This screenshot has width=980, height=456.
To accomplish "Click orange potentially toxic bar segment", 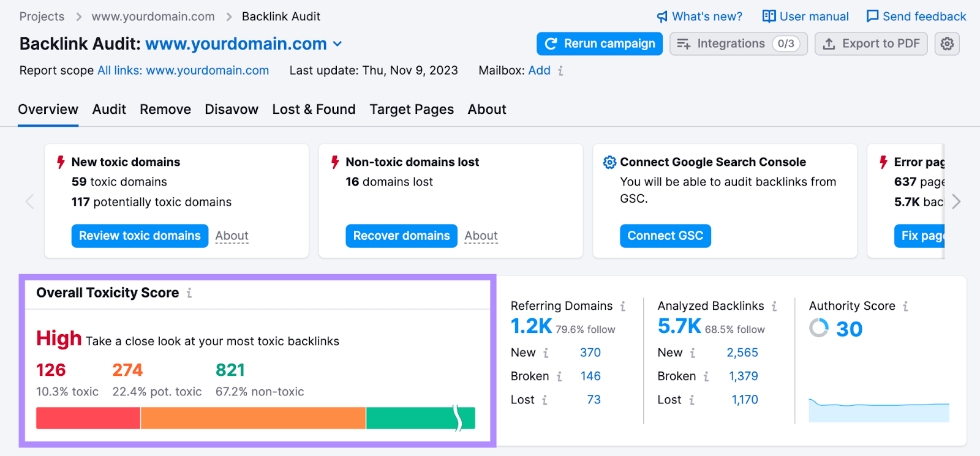I will (253, 418).
